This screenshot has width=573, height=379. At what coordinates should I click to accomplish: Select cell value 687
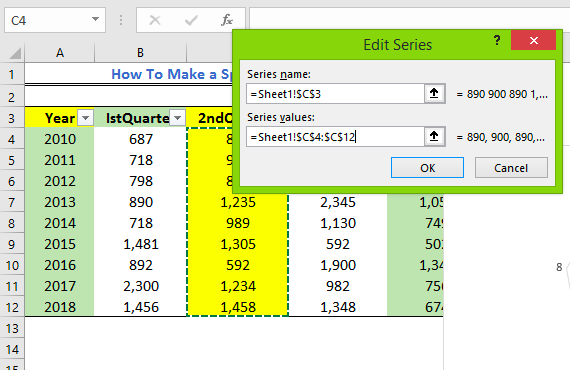[140, 139]
